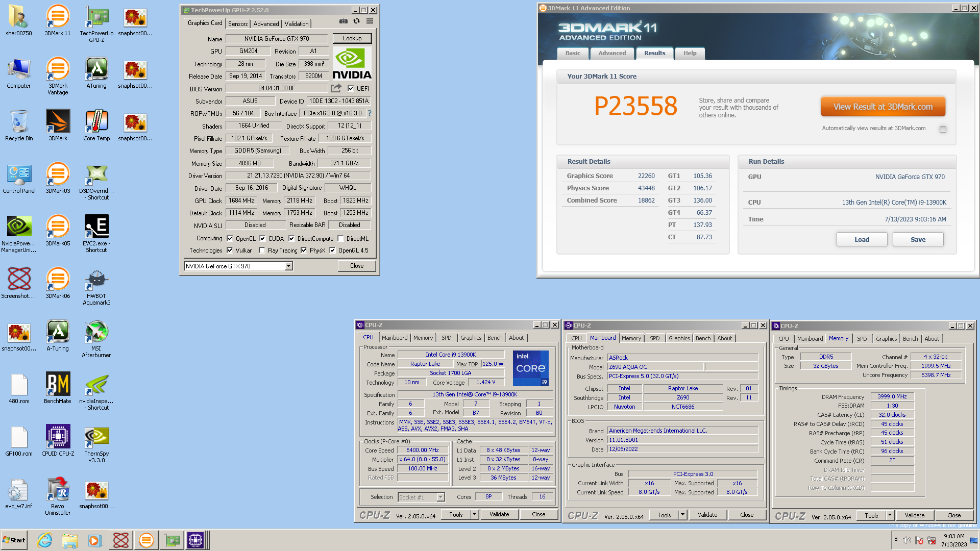Switch to Sensors tab in GPU-Z
980x551 pixels.
pos(238,24)
